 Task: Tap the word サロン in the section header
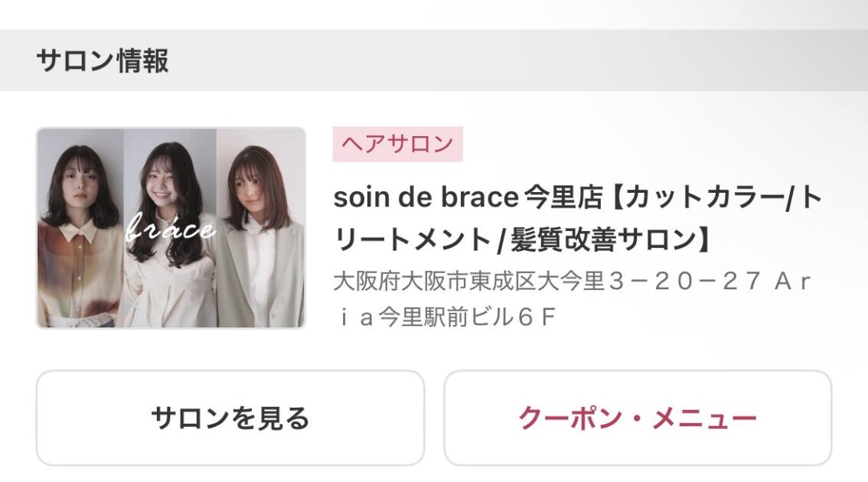(x=74, y=61)
